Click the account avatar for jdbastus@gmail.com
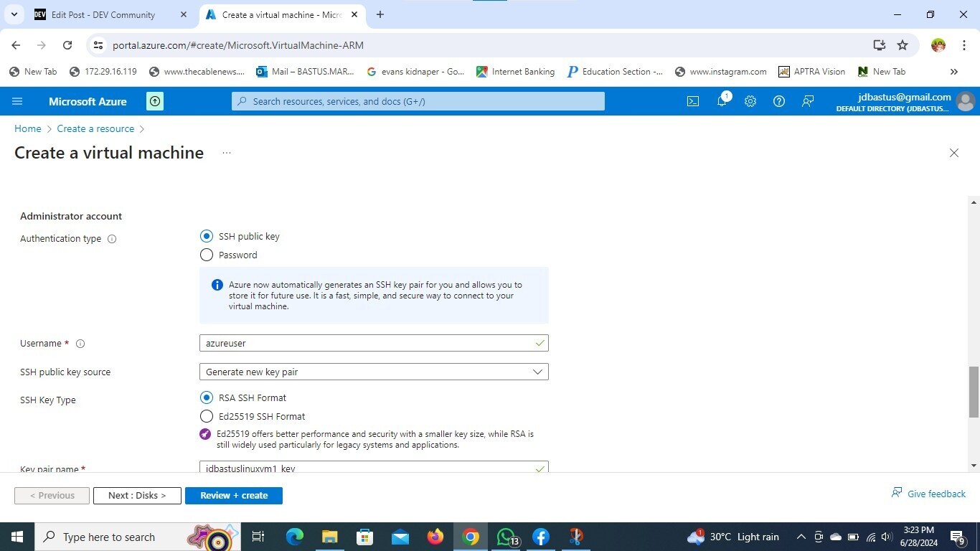This screenshot has height=551, width=980. 966,101
